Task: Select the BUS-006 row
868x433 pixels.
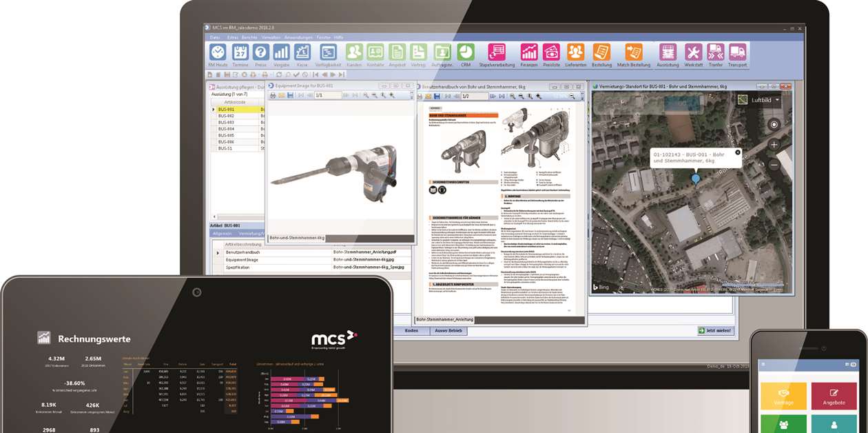Action: click(238, 142)
